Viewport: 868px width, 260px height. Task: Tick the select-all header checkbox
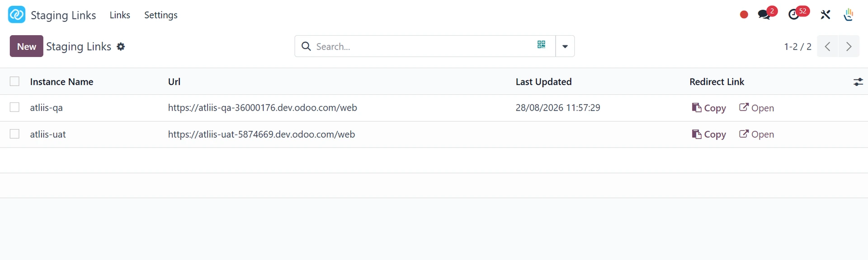point(14,81)
